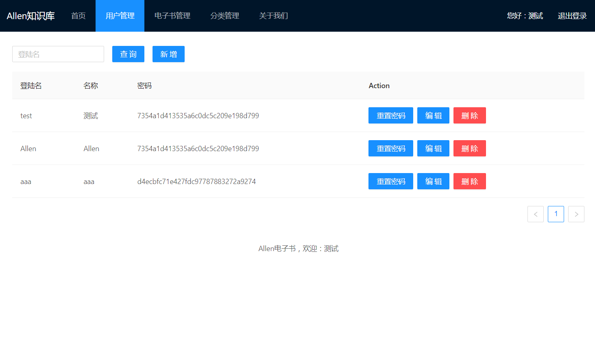Open the 用户管理 menu item
Screen dimensions: 595x364
120,16
